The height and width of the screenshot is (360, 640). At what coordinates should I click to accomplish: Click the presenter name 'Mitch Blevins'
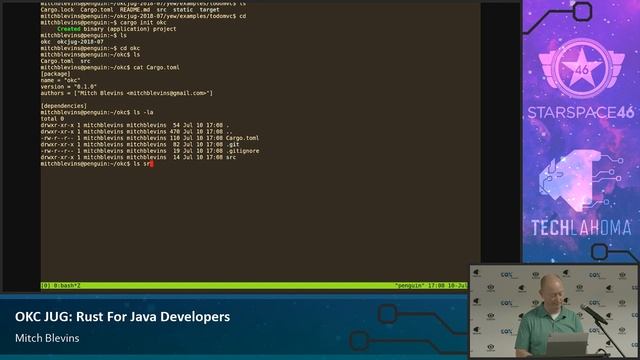[47, 338]
